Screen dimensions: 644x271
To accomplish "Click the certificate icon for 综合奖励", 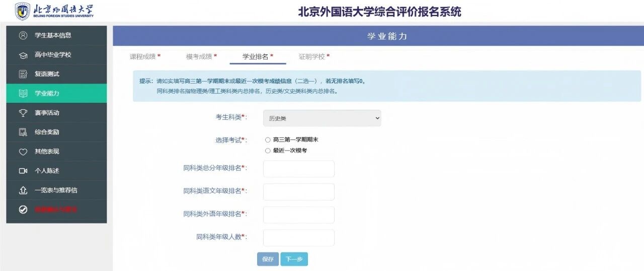I will (x=23, y=132).
